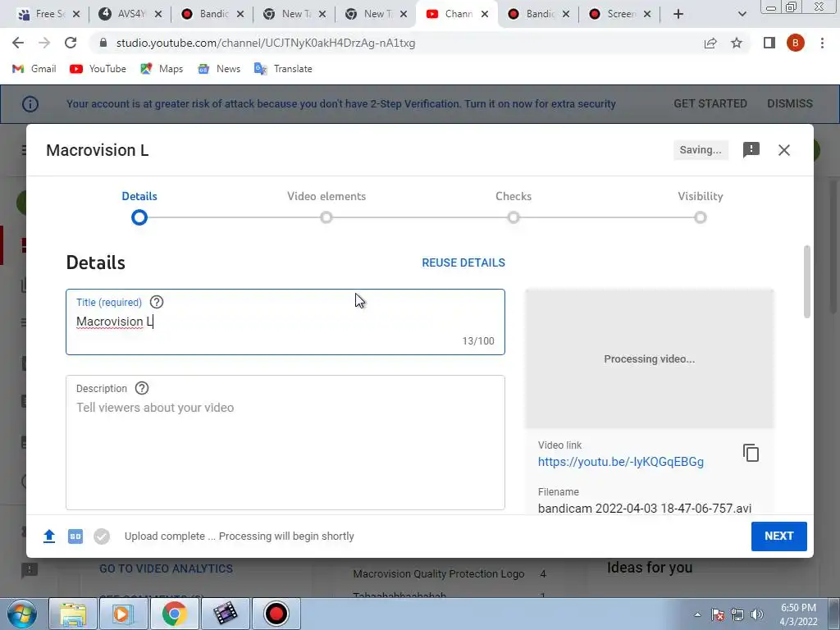Switch to the AVS4Y browser tab
Screen dimensions: 840x630
pos(130,14)
